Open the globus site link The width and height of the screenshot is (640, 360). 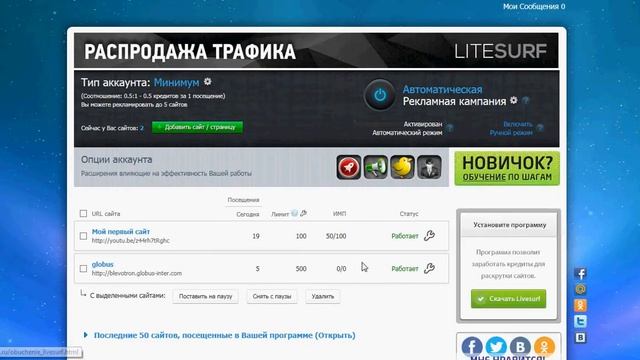pos(102,264)
